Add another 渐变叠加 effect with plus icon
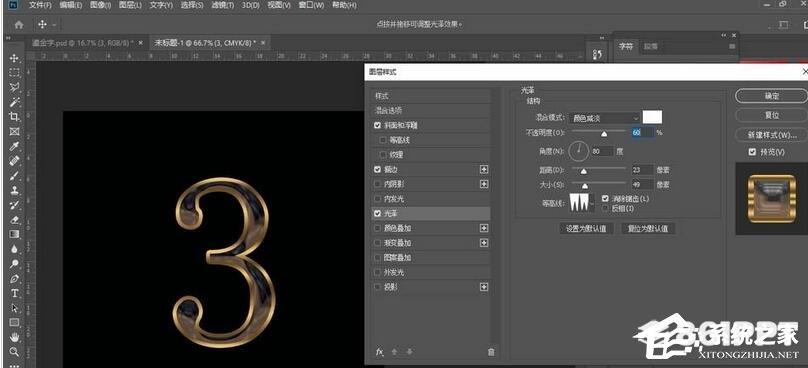The image size is (808, 368). tap(483, 243)
